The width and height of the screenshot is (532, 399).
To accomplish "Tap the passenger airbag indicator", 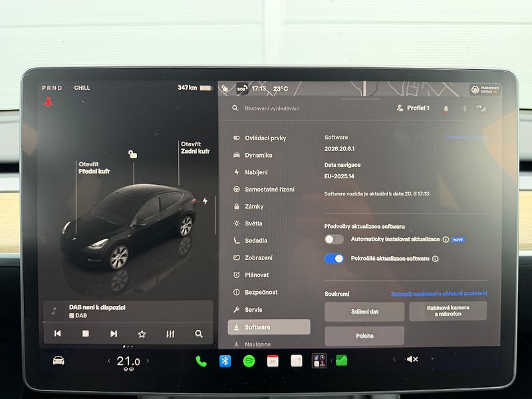I will click(485, 90).
